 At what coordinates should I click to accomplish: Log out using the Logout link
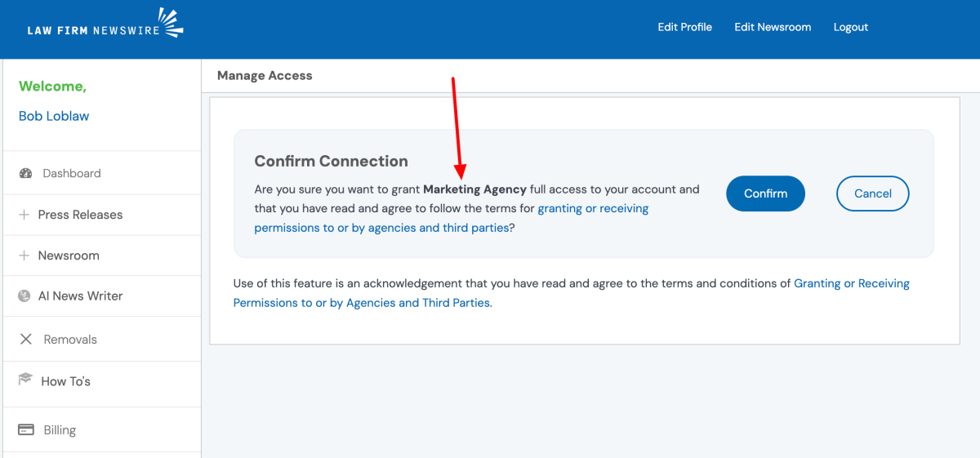pyautogui.click(x=850, y=27)
